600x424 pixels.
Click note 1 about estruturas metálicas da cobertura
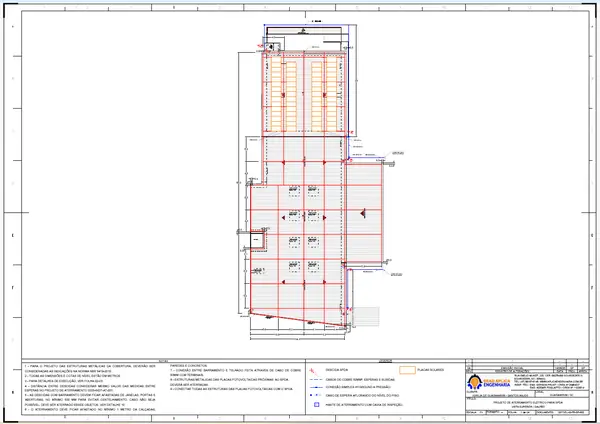point(90,369)
